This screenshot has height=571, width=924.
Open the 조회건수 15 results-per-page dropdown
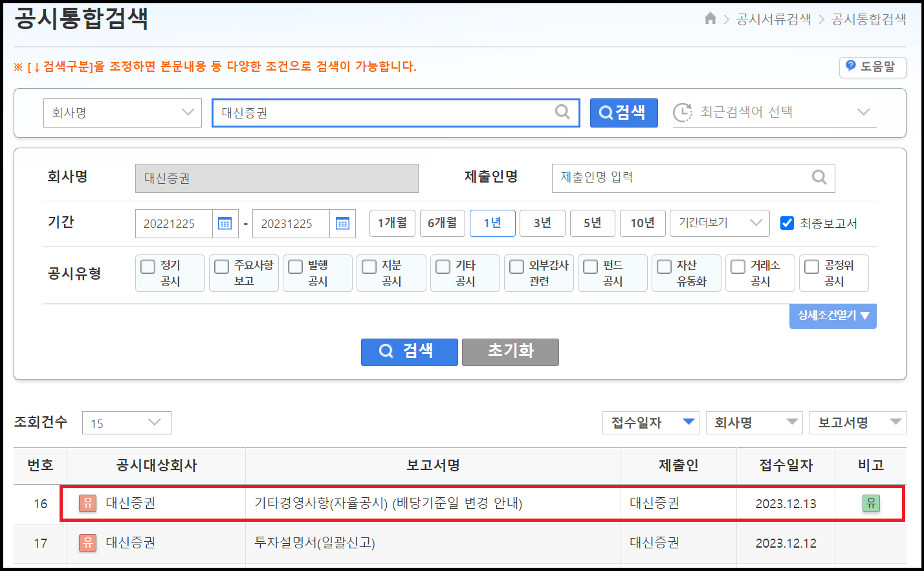127,423
